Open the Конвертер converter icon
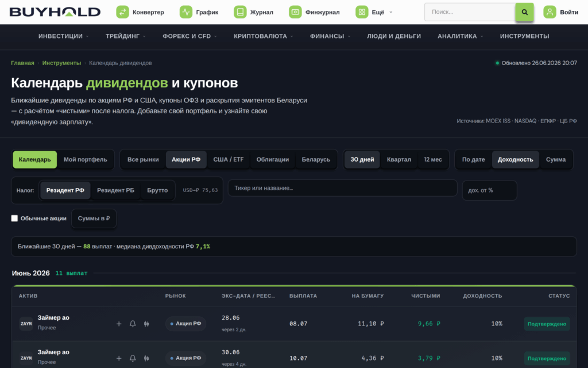This screenshot has width=588, height=368. tap(122, 12)
